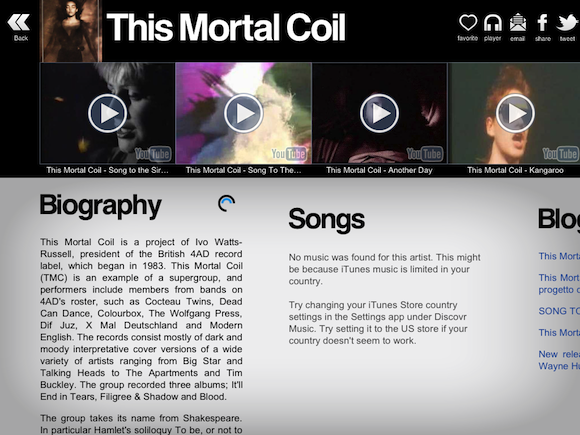This screenshot has height=435, width=580.
Task: Play the Kangaroo video
Action: tap(515, 113)
